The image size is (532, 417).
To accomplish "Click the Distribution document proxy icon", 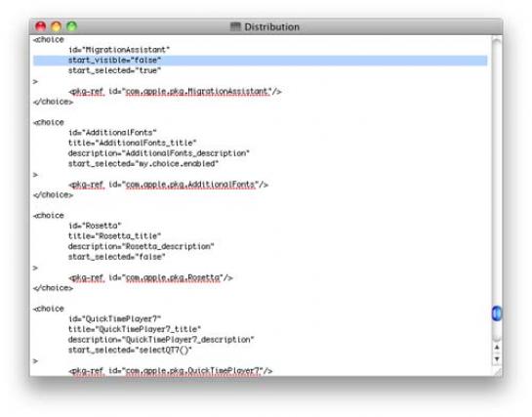I will pos(235,26).
